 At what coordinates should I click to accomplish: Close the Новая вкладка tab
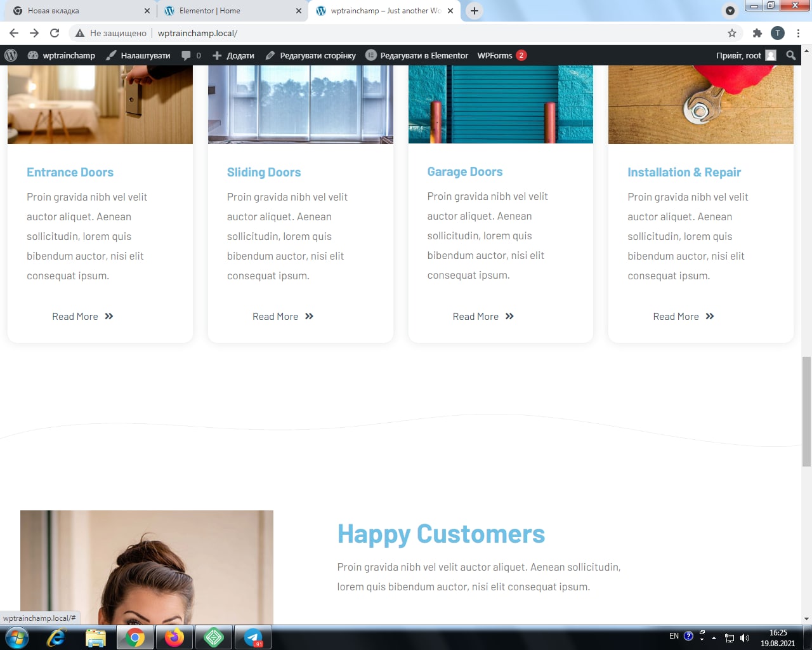tap(147, 11)
